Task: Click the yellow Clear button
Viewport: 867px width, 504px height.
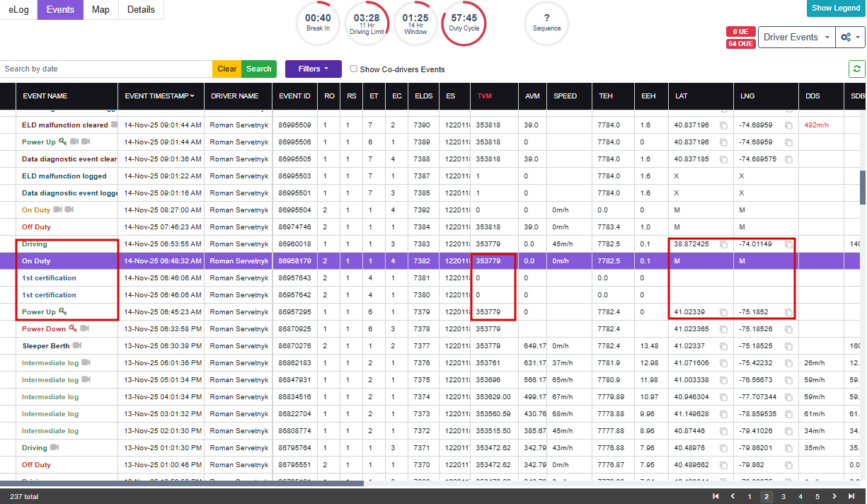Action: point(227,69)
